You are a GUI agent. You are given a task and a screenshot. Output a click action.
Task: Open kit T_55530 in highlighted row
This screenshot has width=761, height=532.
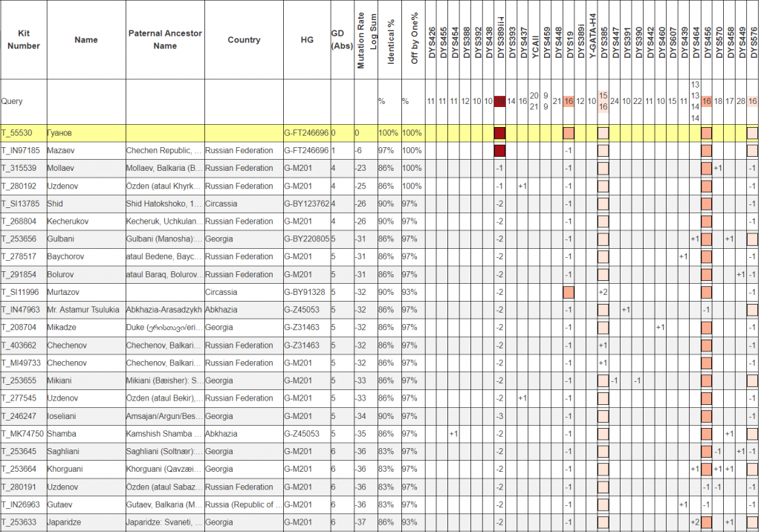pyautogui.click(x=17, y=133)
